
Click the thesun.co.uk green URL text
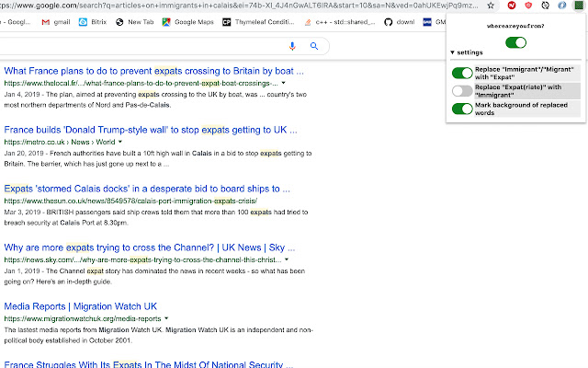[x=130, y=201]
